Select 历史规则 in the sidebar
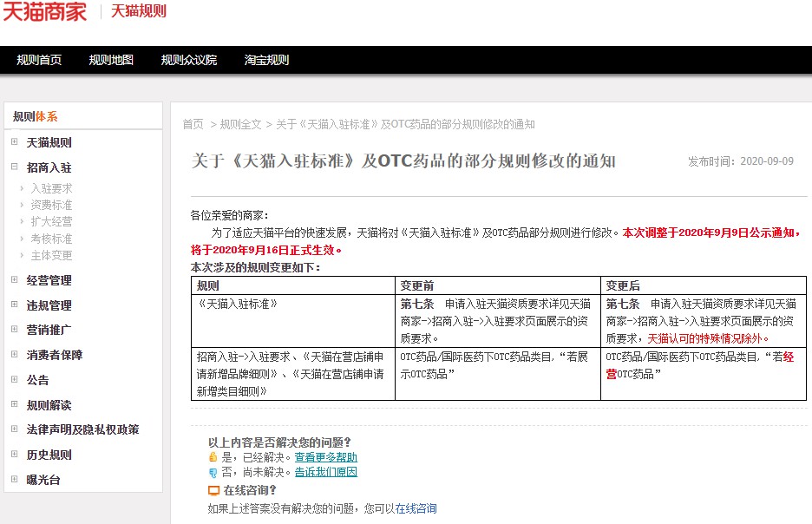 [49, 455]
